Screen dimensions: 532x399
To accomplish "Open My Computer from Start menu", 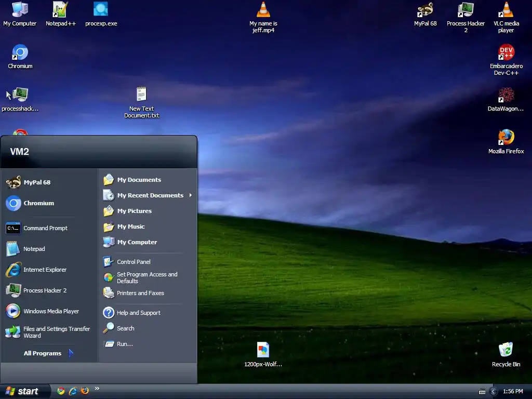I will (x=148, y=242).
